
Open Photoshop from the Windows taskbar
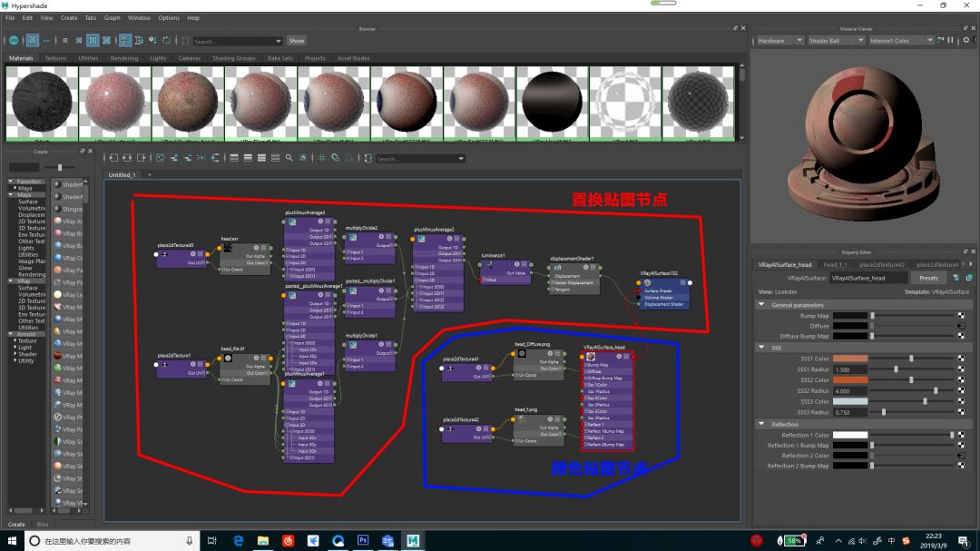363,540
